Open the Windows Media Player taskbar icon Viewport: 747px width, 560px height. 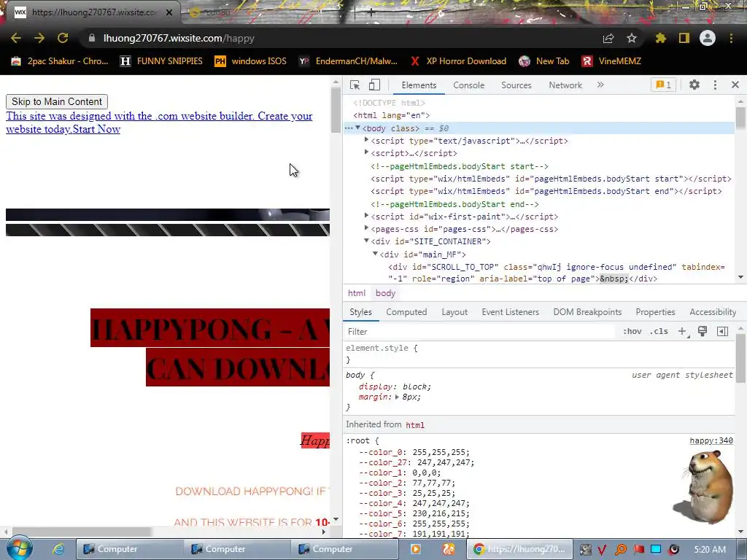pos(415,549)
